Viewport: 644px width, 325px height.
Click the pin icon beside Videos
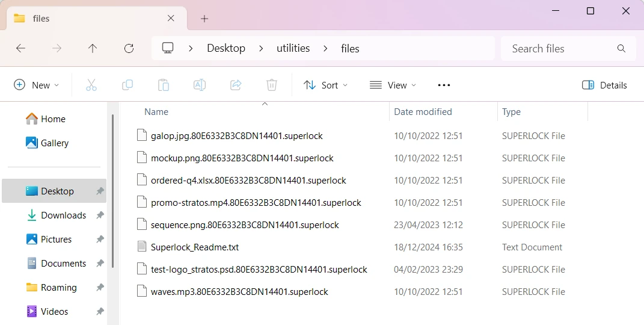(x=100, y=311)
